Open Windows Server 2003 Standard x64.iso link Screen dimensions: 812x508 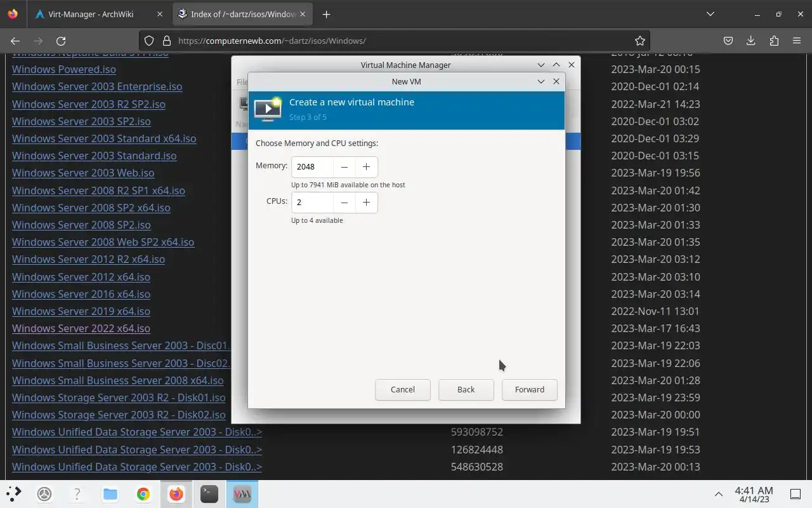(104, 138)
